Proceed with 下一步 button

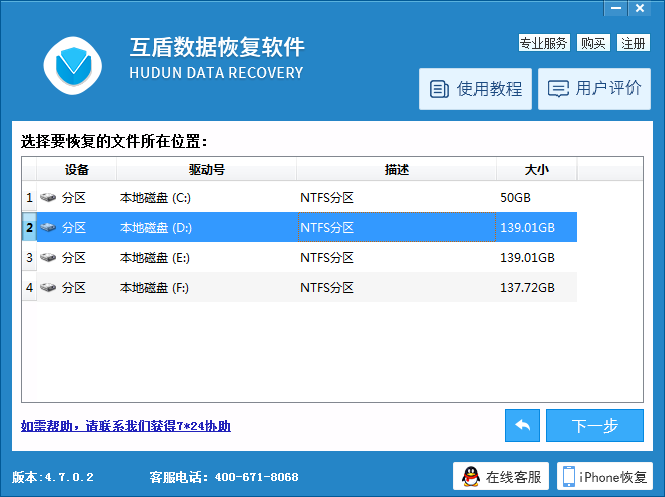coord(595,425)
